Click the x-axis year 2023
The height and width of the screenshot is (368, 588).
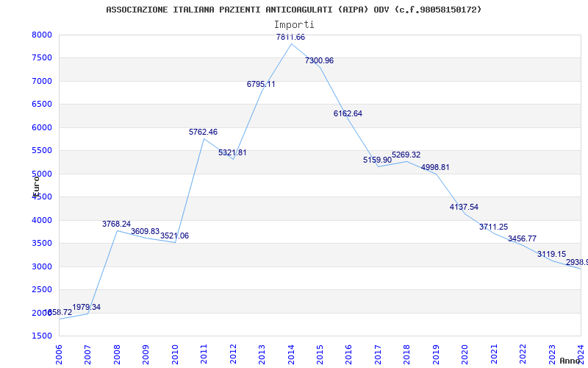[552, 354]
